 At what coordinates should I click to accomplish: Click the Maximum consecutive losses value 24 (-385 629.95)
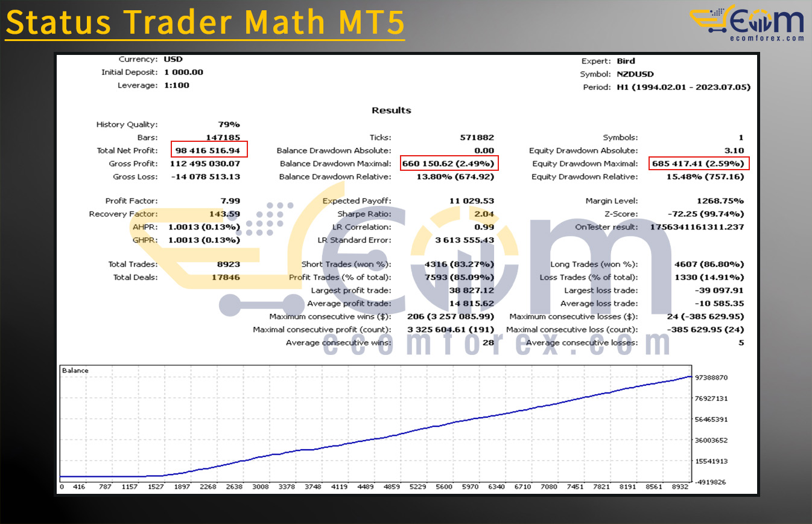coord(704,316)
